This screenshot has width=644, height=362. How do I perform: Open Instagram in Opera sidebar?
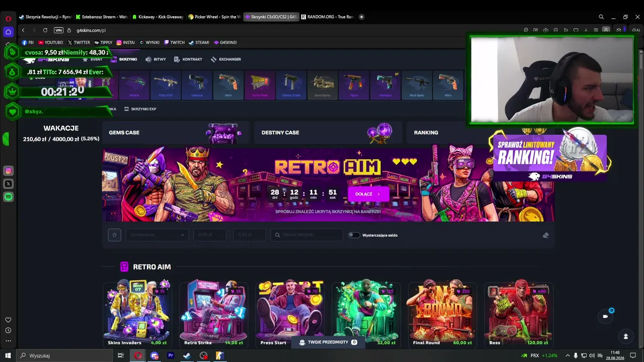[x=8, y=171]
